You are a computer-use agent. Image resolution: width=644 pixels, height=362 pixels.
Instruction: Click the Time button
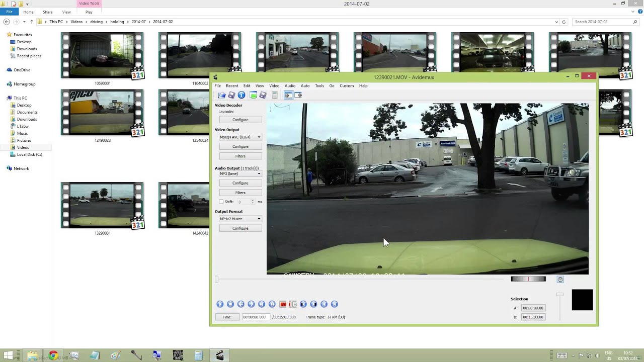227,317
